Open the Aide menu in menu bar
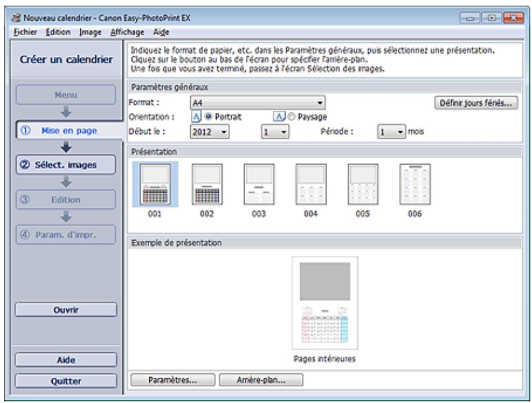 click(161, 32)
